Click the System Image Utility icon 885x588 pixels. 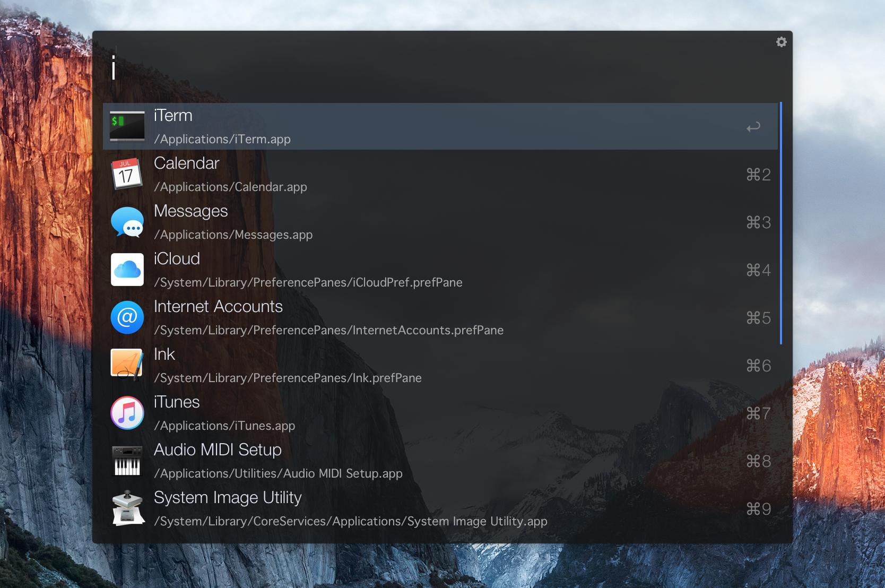(128, 508)
